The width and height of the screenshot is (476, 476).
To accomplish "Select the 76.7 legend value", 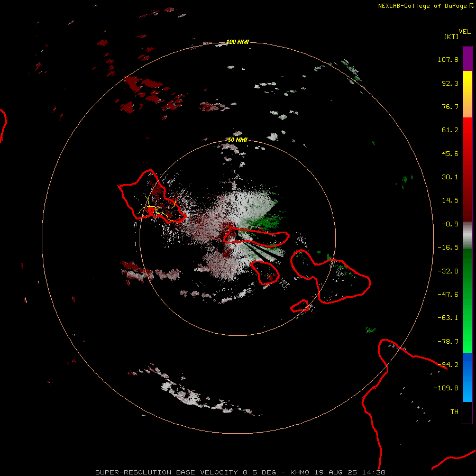I will (450, 106).
